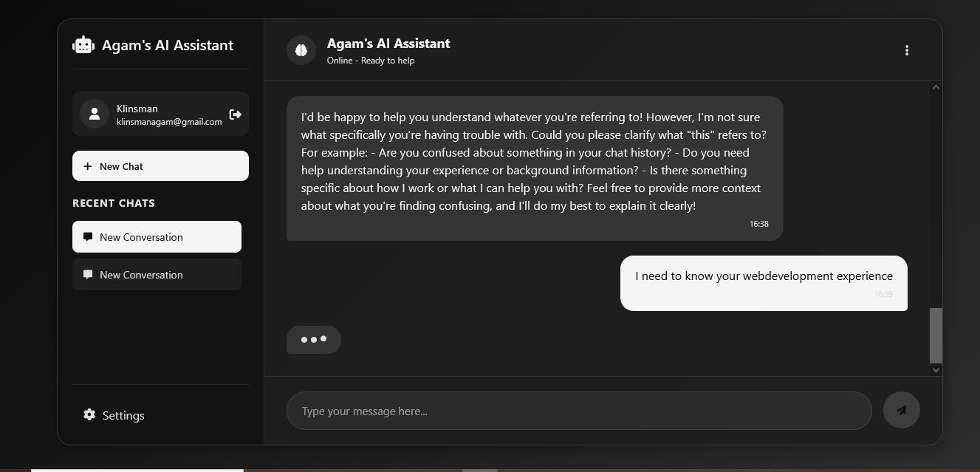Click the typing indicator bubble
980x472 pixels.
coord(314,340)
